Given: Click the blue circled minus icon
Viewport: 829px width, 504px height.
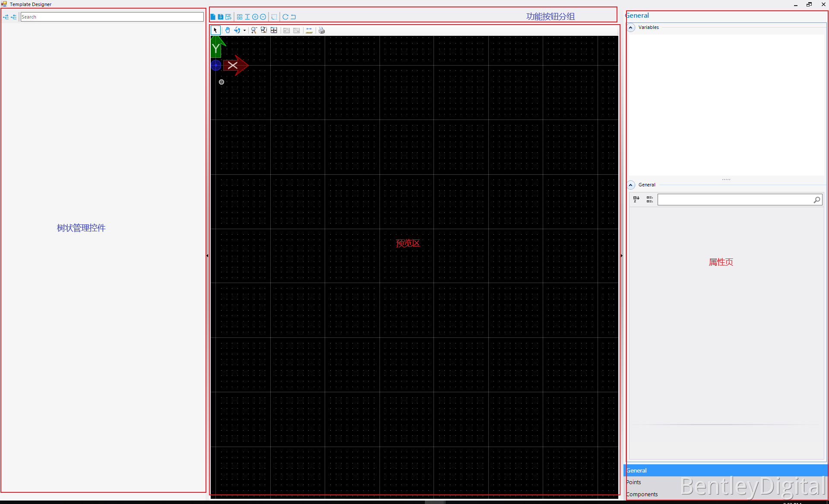Looking at the screenshot, I should 263,17.
